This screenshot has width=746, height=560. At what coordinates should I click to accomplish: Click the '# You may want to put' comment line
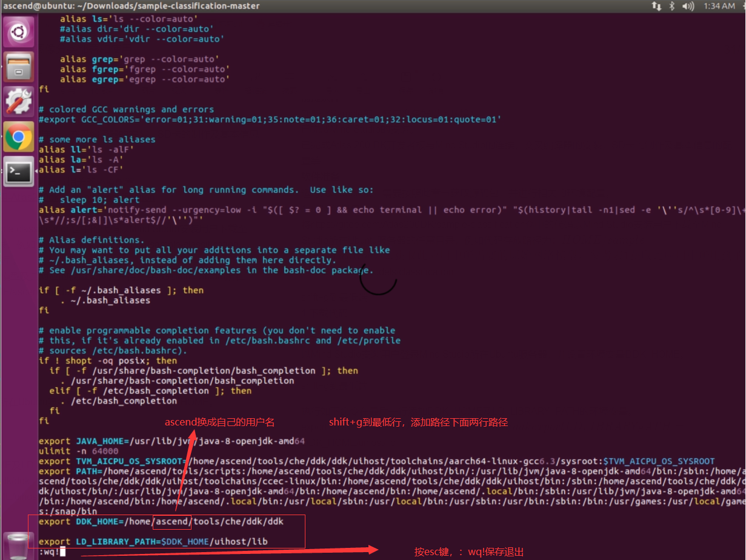point(214,250)
